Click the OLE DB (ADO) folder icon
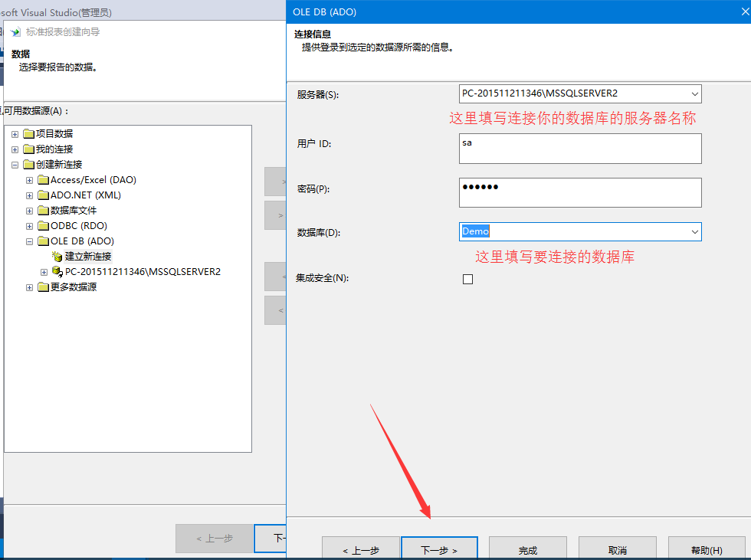751x560 pixels. click(43, 241)
